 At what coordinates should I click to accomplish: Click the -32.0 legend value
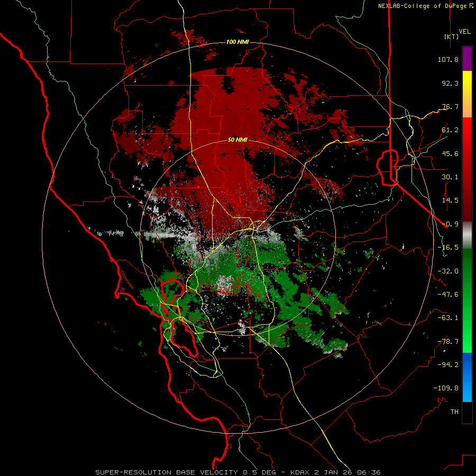pyautogui.click(x=448, y=271)
